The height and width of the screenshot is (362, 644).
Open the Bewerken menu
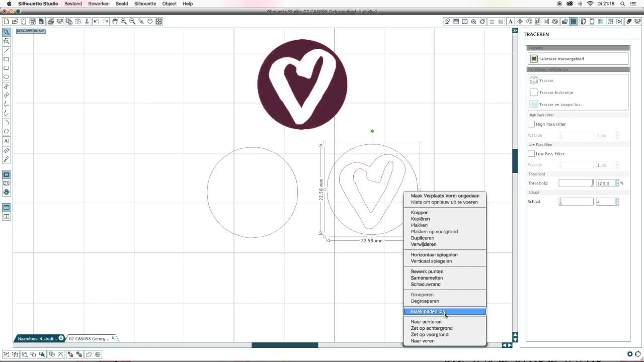pyautogui.click(x=99, y=4)
